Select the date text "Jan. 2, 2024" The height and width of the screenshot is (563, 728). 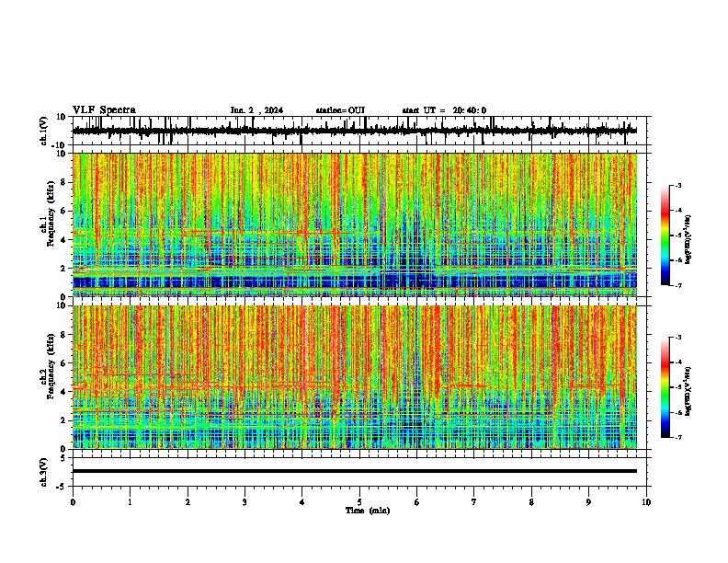tap(256, 110)
